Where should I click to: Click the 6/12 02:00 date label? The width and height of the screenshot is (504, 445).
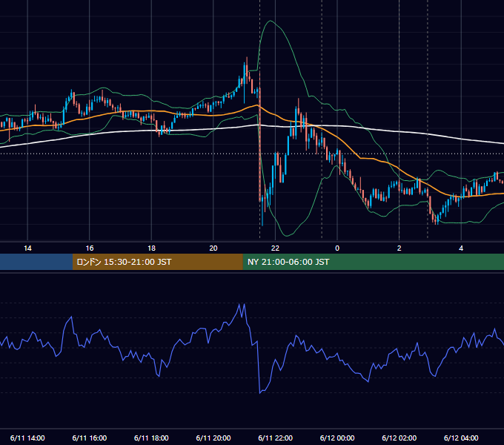tap(399, 438)
